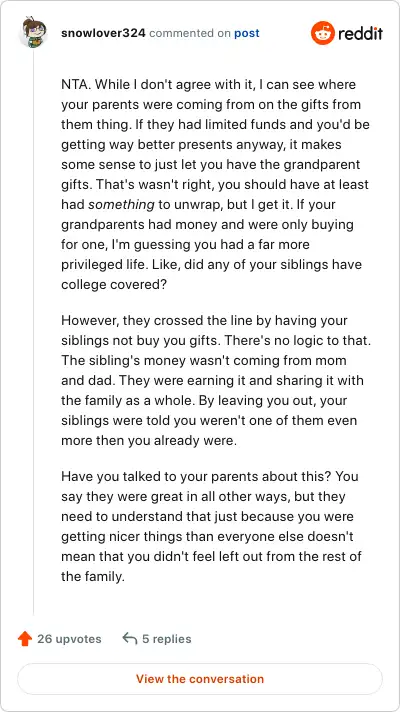The image size is (400, 712).
Task: Open snowlover324's avatar image
Action: (33, 33)
